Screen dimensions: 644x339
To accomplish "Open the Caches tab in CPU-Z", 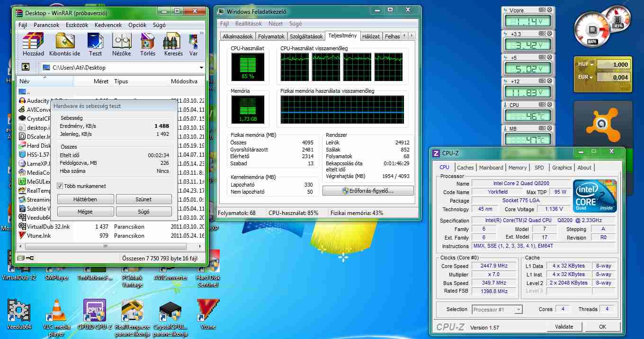I will click(x=465, y=168).
